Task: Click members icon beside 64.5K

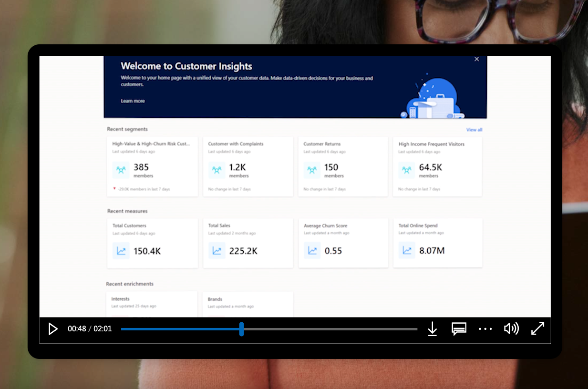Action: [407, 170]
